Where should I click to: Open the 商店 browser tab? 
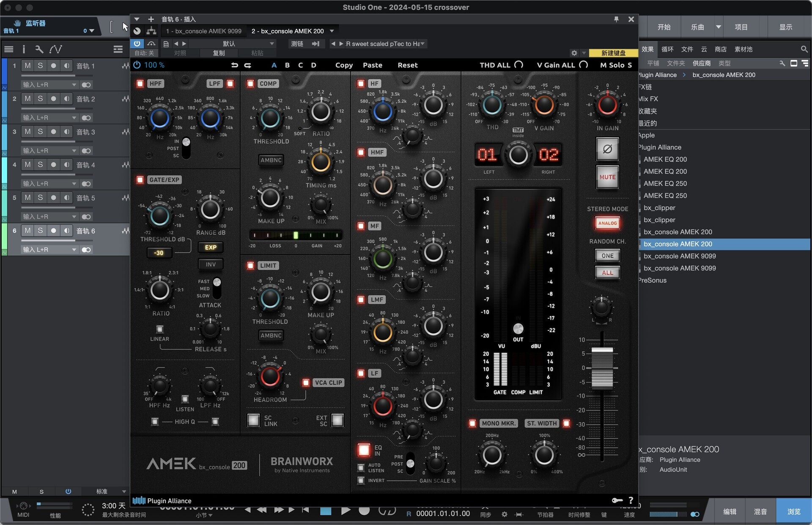[x=720, y=49]
